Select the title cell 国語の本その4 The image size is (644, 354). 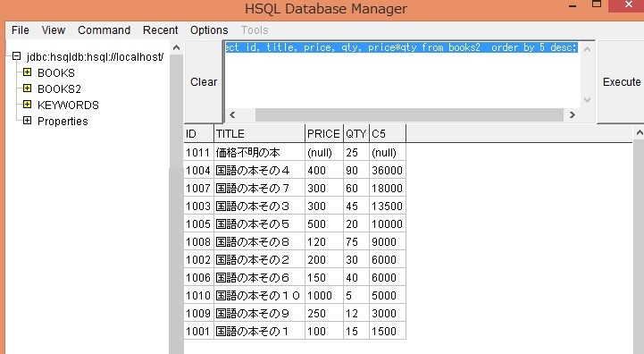259,170
